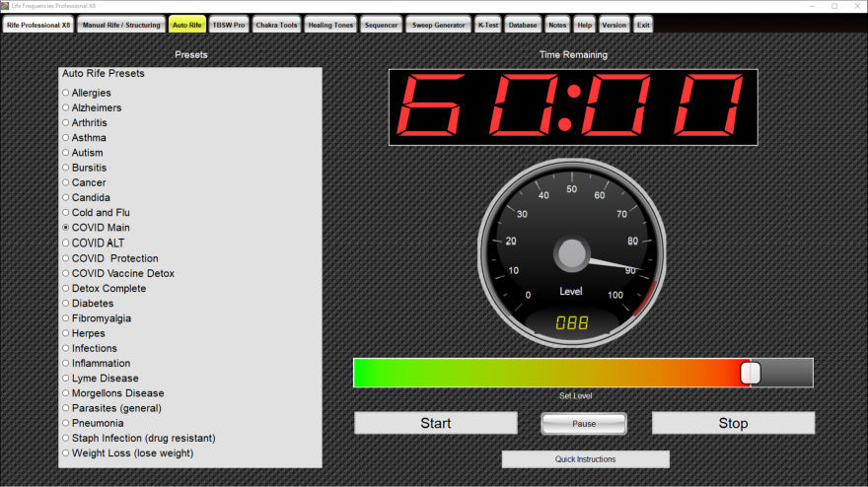
Task: Select the COVID Main radio button
Action: click(x=66, y=228)
